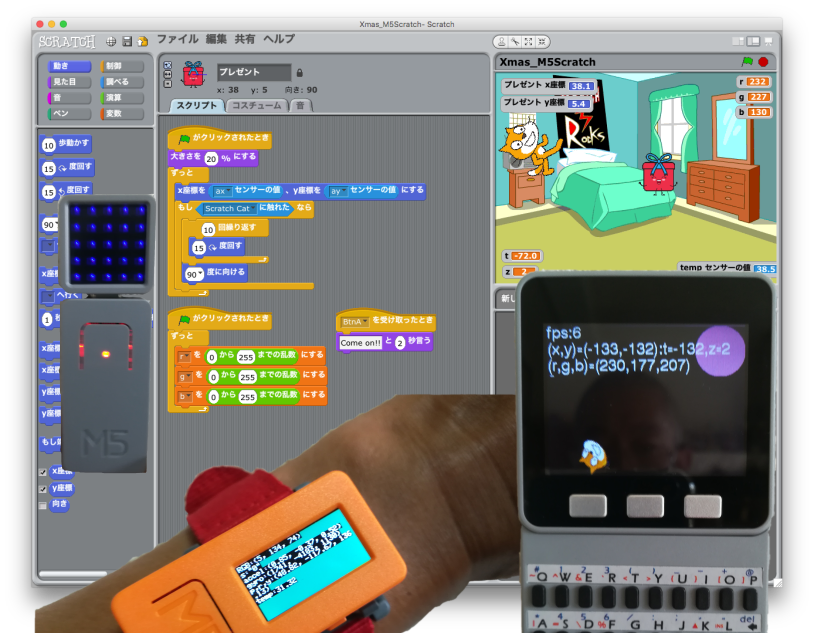Image resolution: width=814 pixels, height=633 pixels.
Task: Select the 調べる block category
Action: tap(122, 82)
